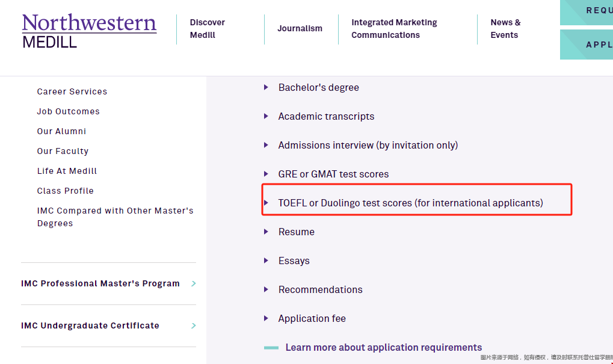The image size is (613, 364).
Task: Go to Career Services page
Action: click(72, 91)
